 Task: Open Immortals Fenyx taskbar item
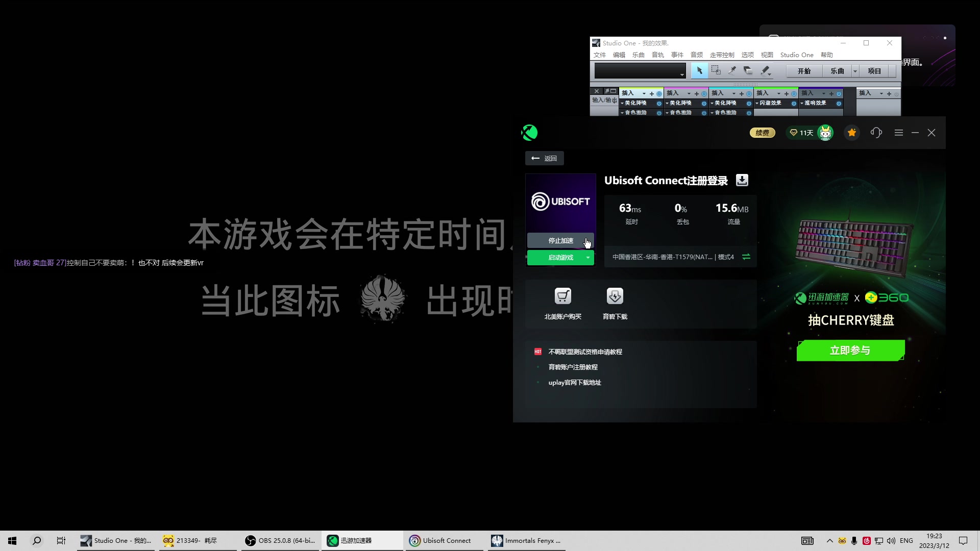[526, 541]
